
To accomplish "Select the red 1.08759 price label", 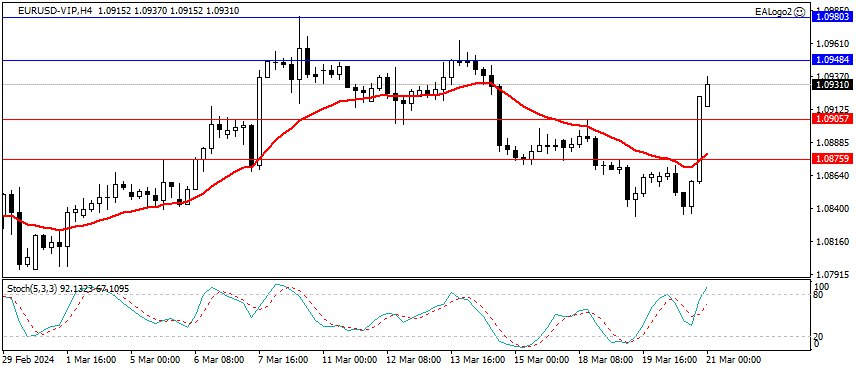I will click(832, 159).
